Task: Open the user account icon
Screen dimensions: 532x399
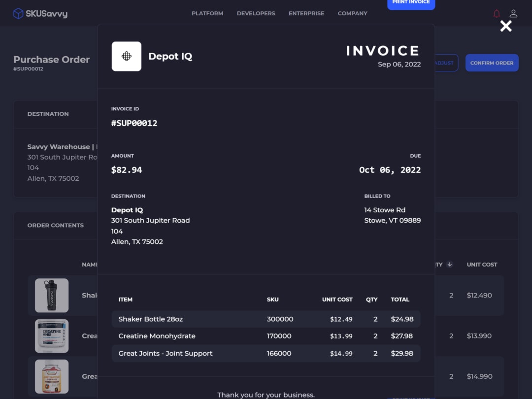Action: pyautogui.click(x=513, y=14)
